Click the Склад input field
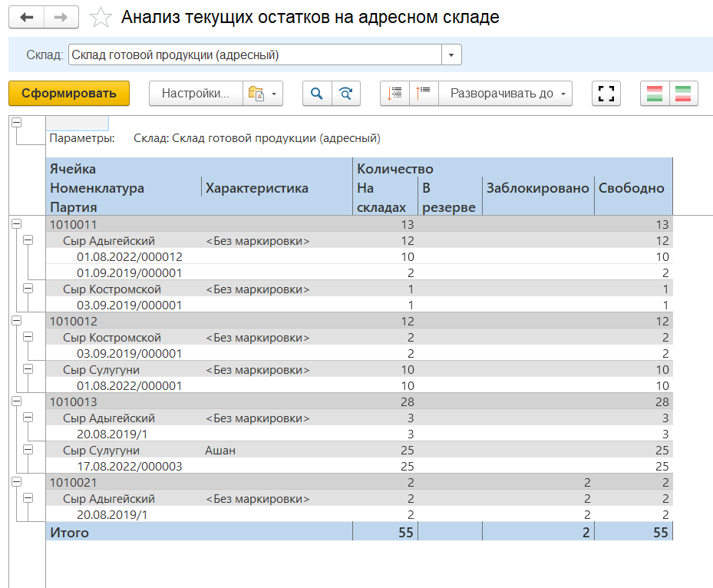This screenshot has height=588, width=713. point(253,55)
